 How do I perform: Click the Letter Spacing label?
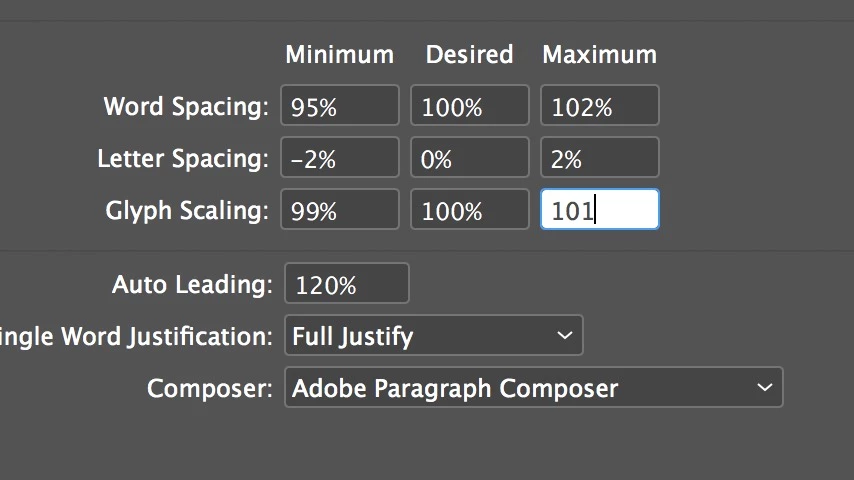click(183, 159)
